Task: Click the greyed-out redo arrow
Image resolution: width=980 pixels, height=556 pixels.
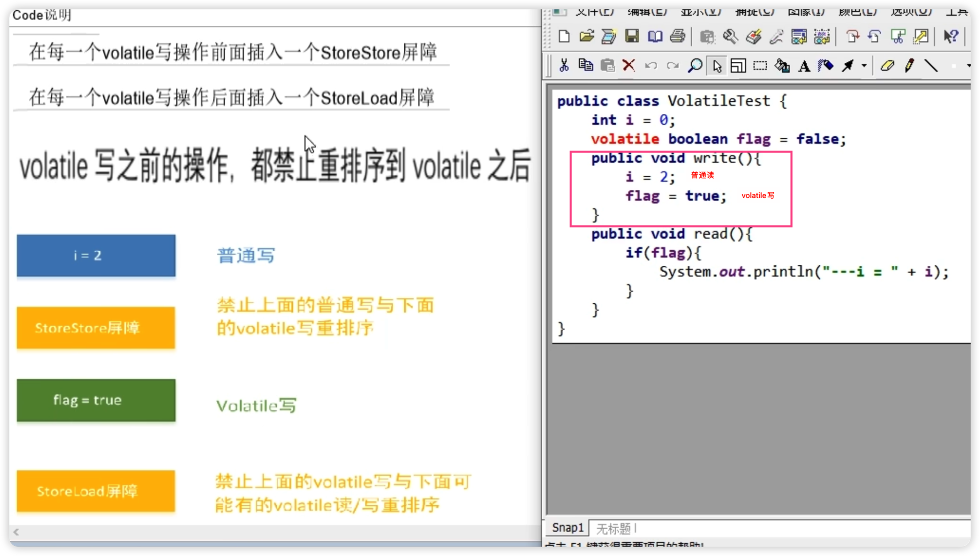Action: click(672, 66)
